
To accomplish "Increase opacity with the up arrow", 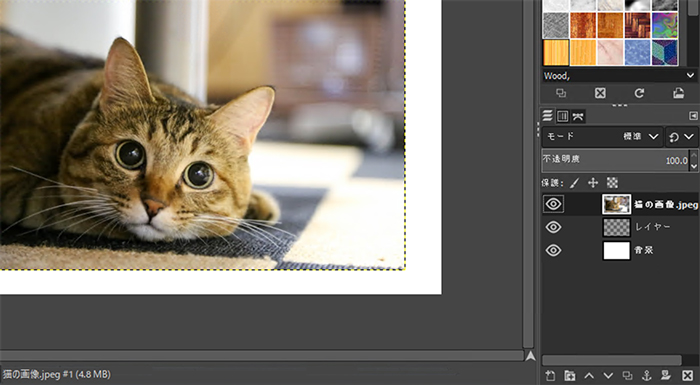I will click(694, 155).
